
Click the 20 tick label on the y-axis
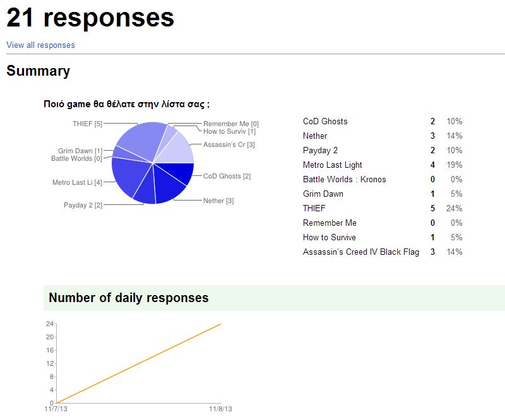pyautogui.click(x=50, y=337)
